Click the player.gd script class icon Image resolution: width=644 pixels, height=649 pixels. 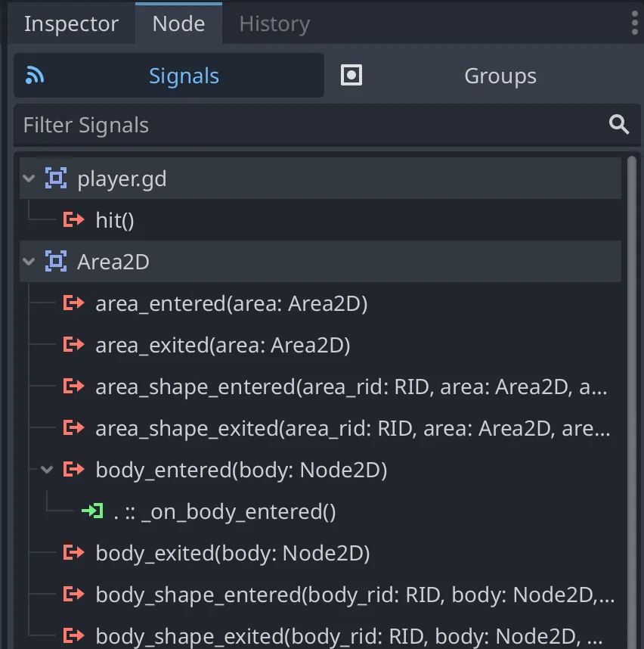pyautogui.click(x=55, y=179)
